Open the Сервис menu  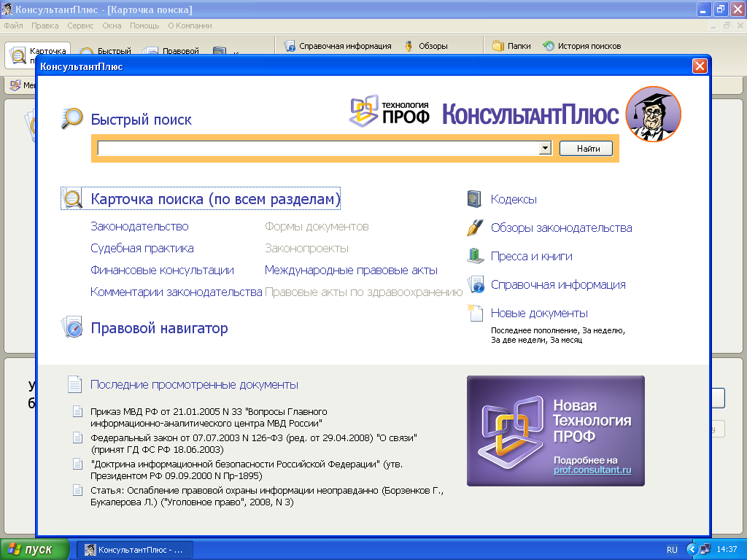point(80,26)
